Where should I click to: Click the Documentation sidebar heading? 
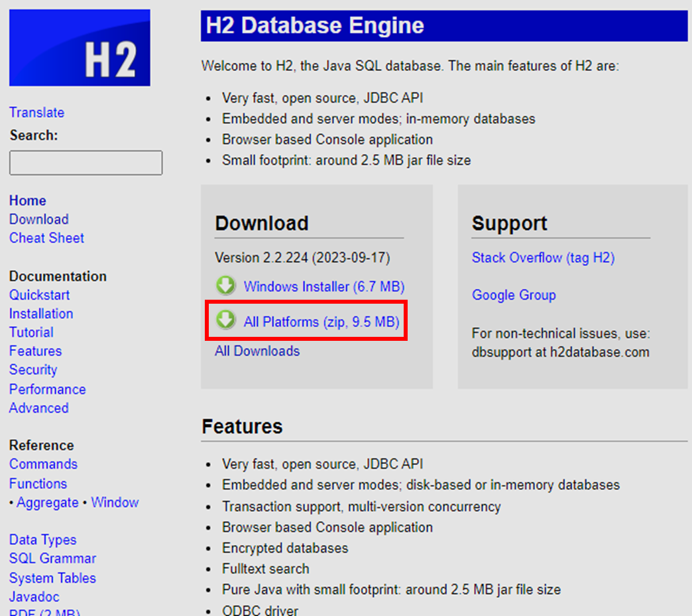point(58,276)
